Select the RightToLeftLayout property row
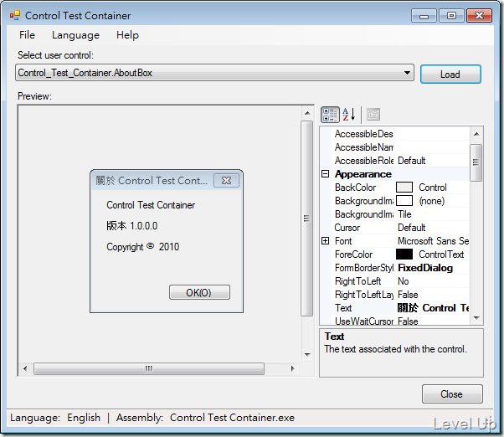Image resolution: width=504 pixels, height=437 pixels. pos(400,295)
